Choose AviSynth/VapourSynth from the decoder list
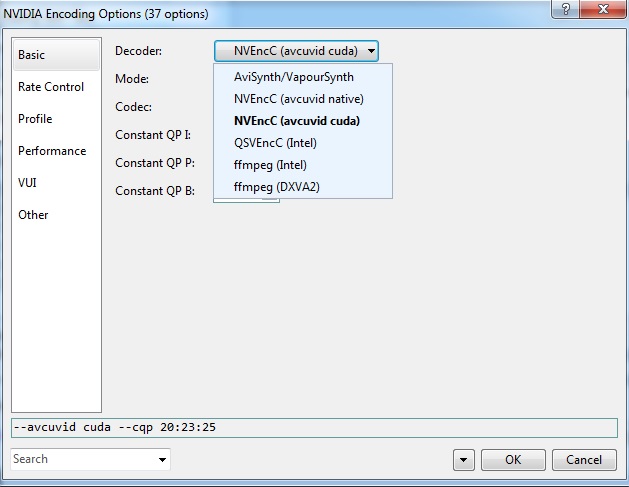The width and height of the screenshot is (629, 487). (303, 77)
